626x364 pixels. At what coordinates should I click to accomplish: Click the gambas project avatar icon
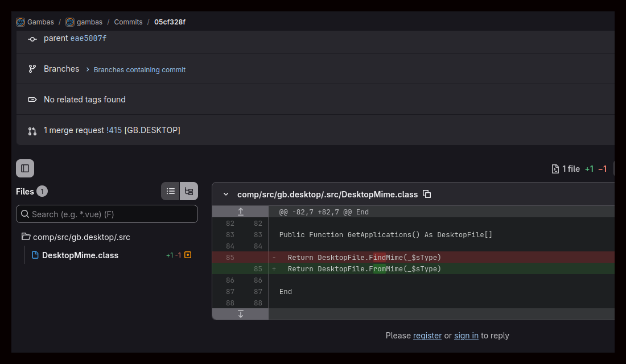coord(70,22)
